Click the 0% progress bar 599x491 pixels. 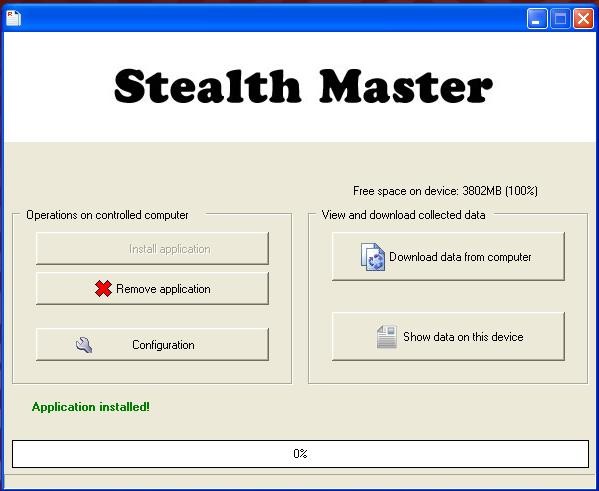click(300, 454)
